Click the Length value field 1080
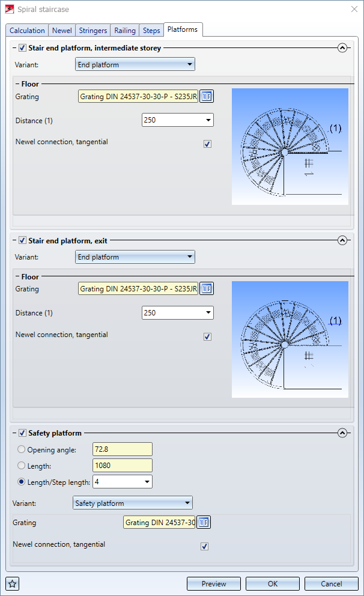The image size is (364, 596). [123, 466]
